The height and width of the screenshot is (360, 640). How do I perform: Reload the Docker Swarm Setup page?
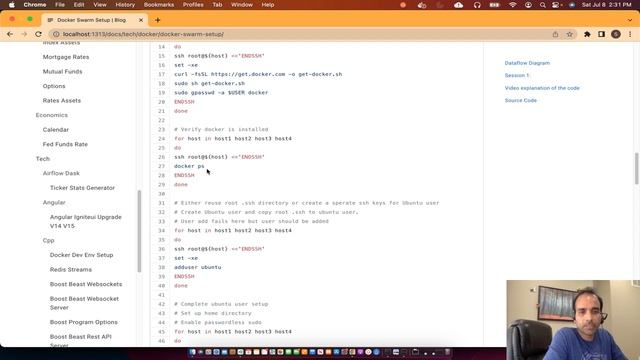[x=38, y=34]
